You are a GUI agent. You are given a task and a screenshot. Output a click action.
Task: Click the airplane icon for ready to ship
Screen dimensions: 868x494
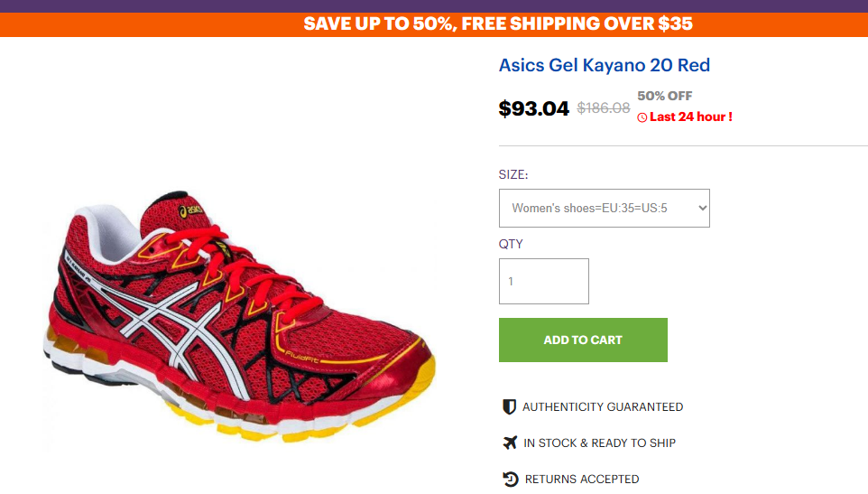[x=509, y=443]
